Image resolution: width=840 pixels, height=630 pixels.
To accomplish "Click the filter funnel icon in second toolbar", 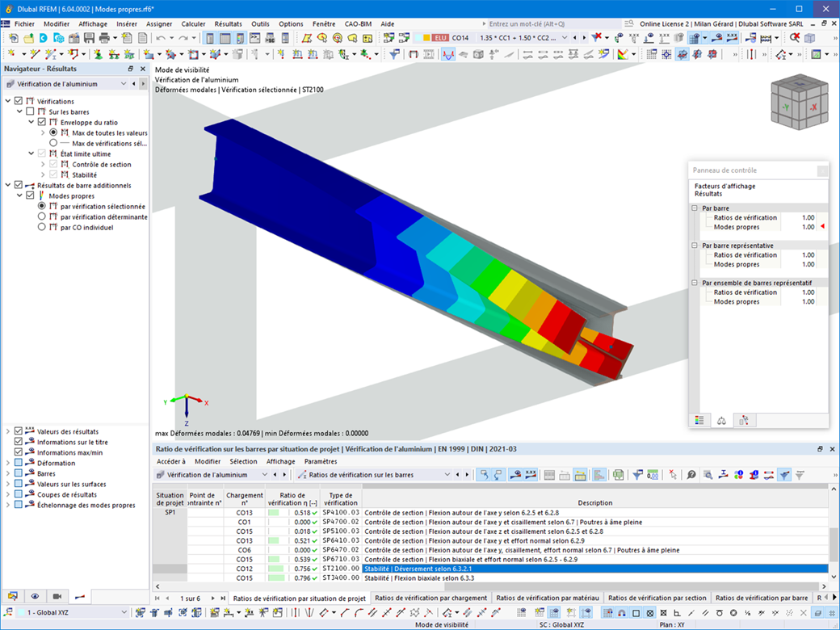I will coord(394,54).
